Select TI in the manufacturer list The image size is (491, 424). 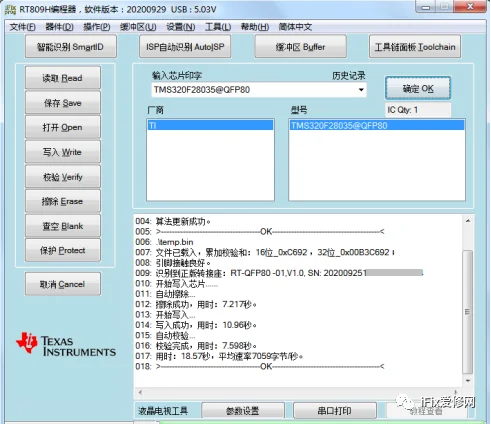click(210, 125)
